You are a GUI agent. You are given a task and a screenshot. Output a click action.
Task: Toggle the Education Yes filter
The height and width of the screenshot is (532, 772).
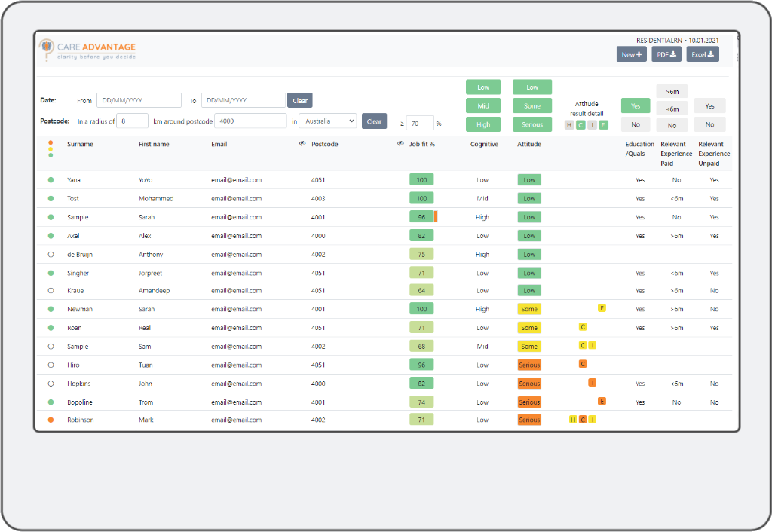click(636, 105)
